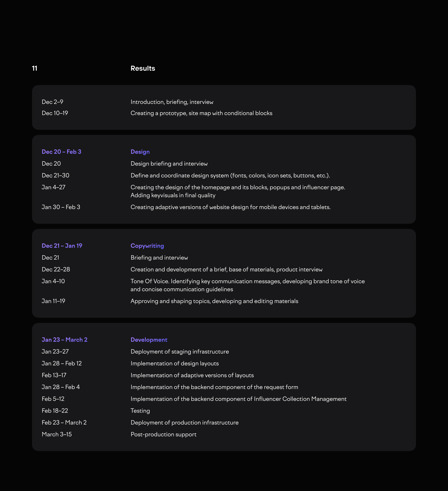Select "Post-production support" entry
This screenshot has height=491, width=448.
[x=163, y=435]
